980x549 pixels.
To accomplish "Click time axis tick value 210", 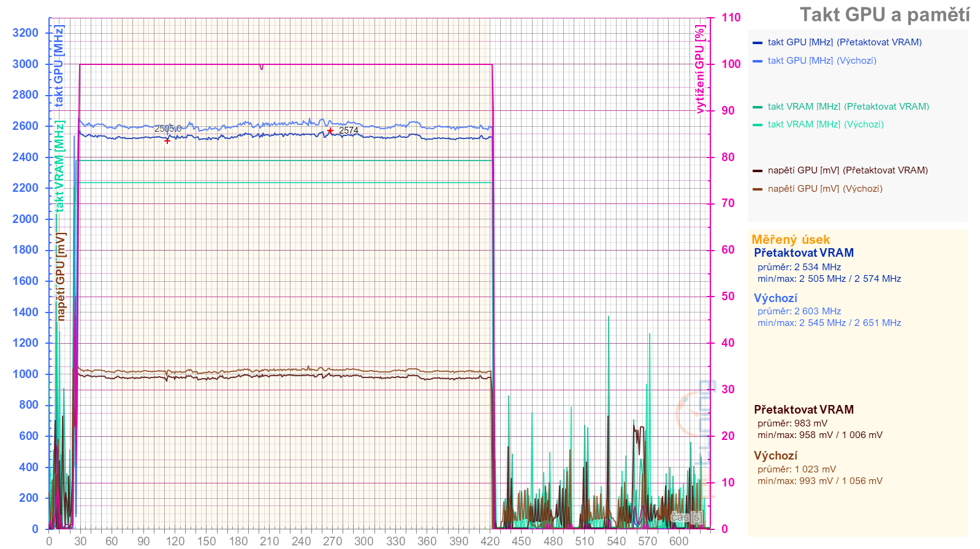I will click(x=269, y=541).
